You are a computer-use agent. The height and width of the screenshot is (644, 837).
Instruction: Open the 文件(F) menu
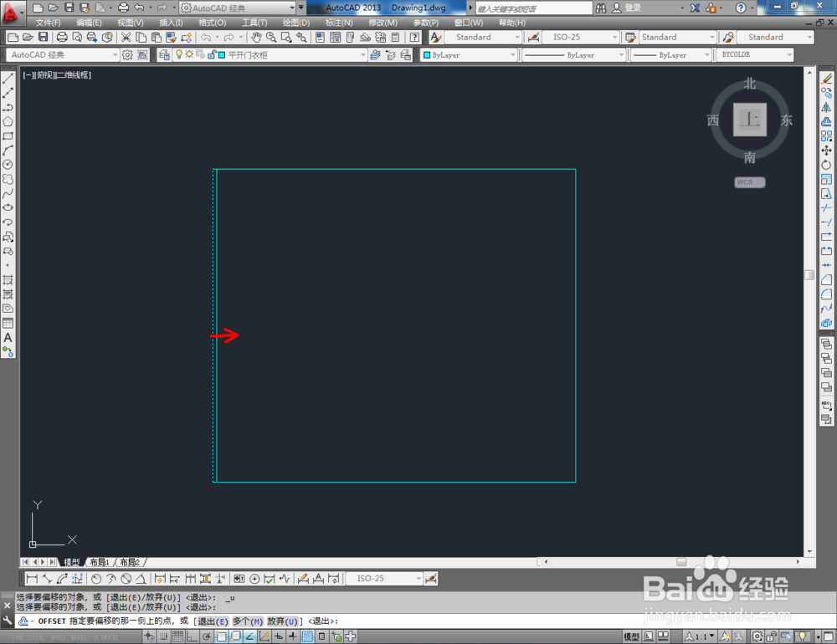48,23
